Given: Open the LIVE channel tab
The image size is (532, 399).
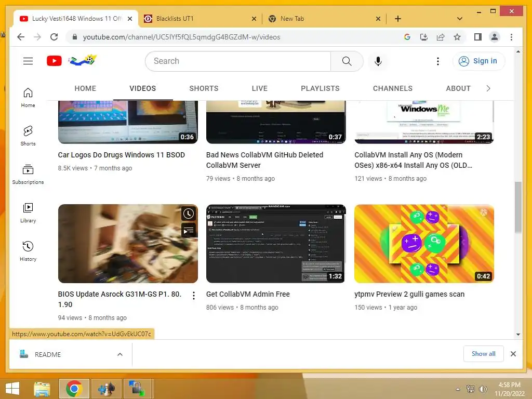Looking at the screenshot, I should 260,88.
